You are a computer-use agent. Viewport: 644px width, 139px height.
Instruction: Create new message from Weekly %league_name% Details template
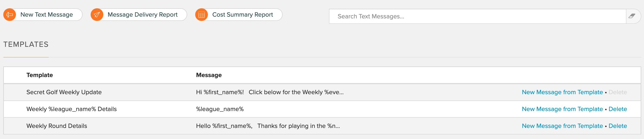[562, 109]
